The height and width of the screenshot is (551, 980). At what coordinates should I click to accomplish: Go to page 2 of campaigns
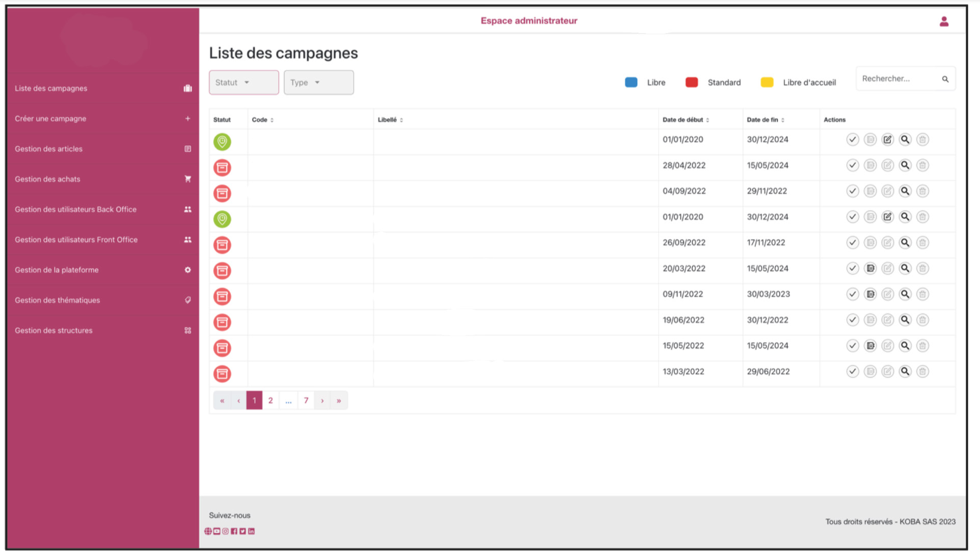(x=270, y=401)
